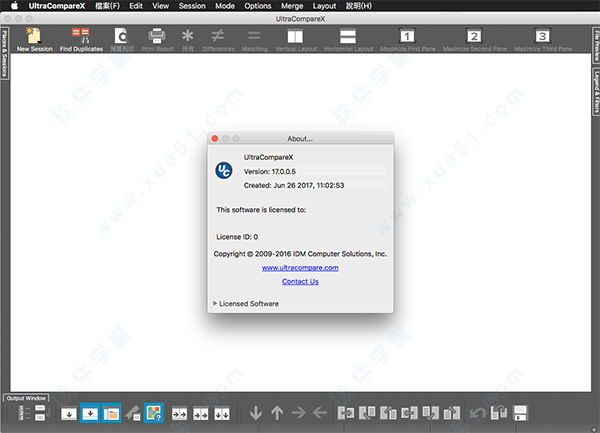This screenshot has height=433, width=600.
Task: Open the View menu
Action: click(x=160, y=6)
